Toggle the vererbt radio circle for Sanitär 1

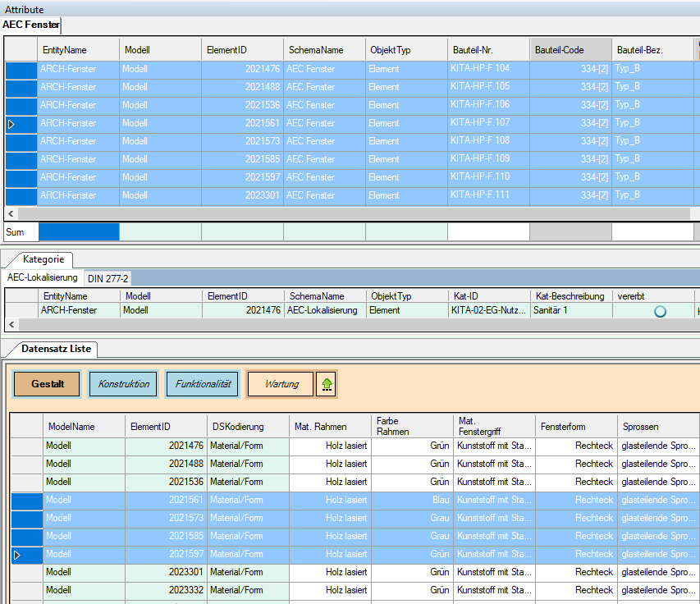point(660,311)
